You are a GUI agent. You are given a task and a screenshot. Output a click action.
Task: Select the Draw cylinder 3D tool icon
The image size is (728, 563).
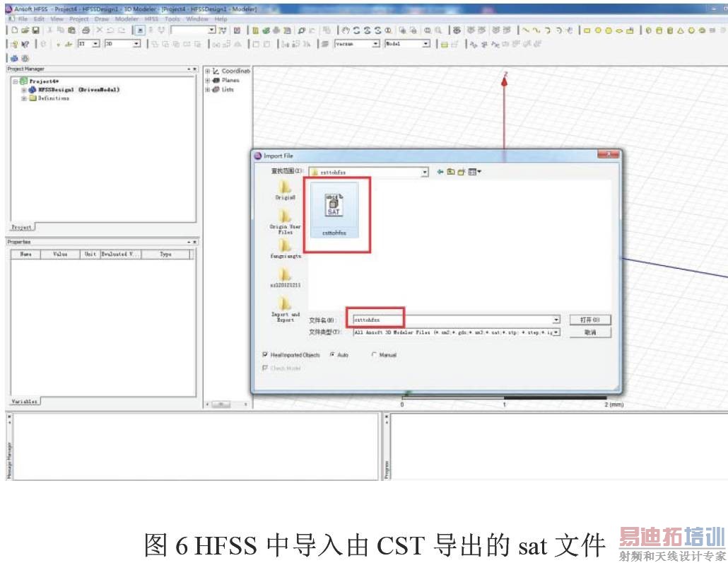(659, 30)
